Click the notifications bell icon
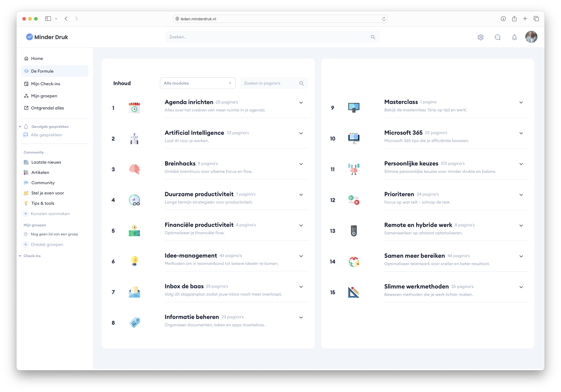Image resolution: width=561 pixels, height=392 pixels. pyautogui.click(x=514, y=37)
